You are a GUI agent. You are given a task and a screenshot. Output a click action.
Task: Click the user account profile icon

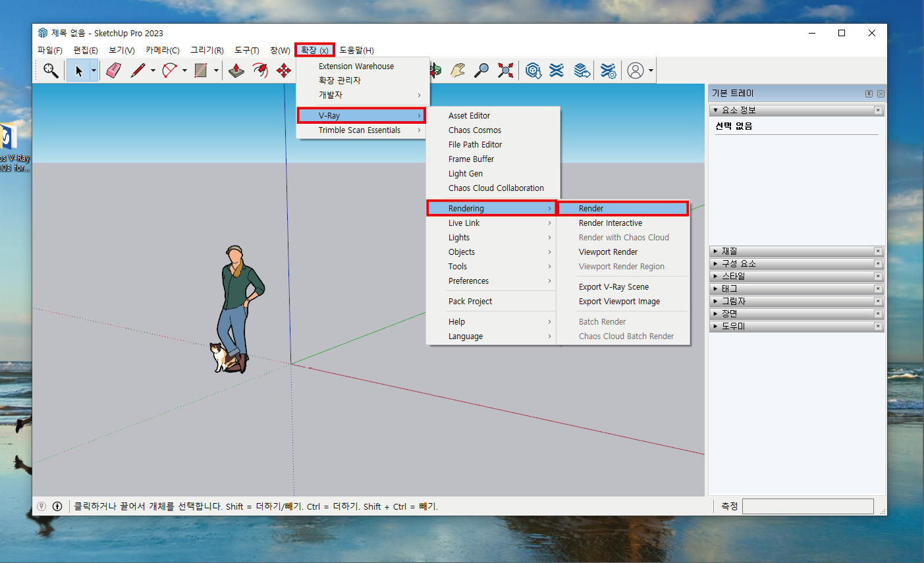pos(635,70)
